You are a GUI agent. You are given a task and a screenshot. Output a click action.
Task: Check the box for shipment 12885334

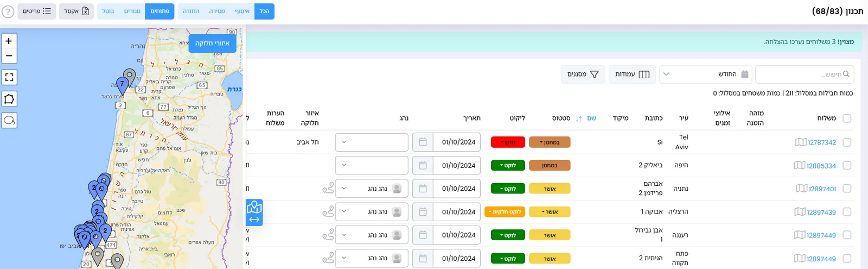coord(847,166)
